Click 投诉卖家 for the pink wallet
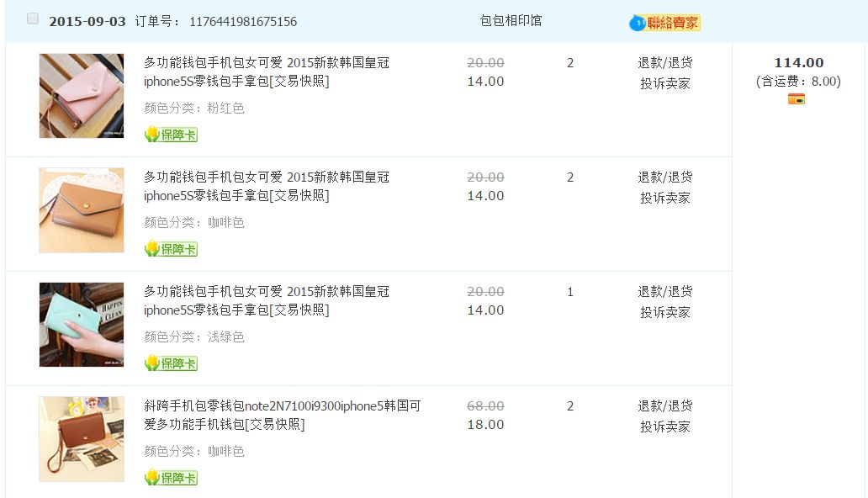This screenshot has height=498, width=868. point(664,83)
